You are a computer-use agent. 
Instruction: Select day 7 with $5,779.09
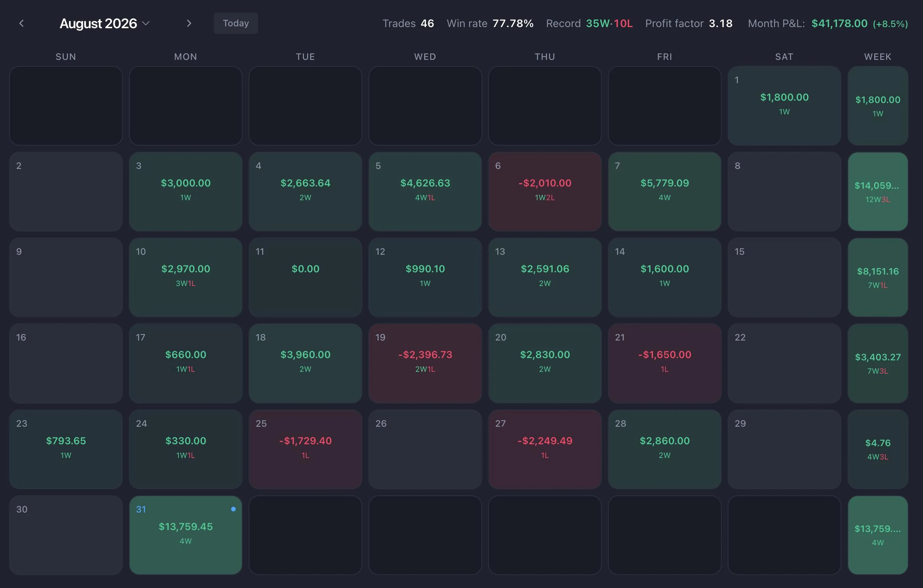pos(665,192)
